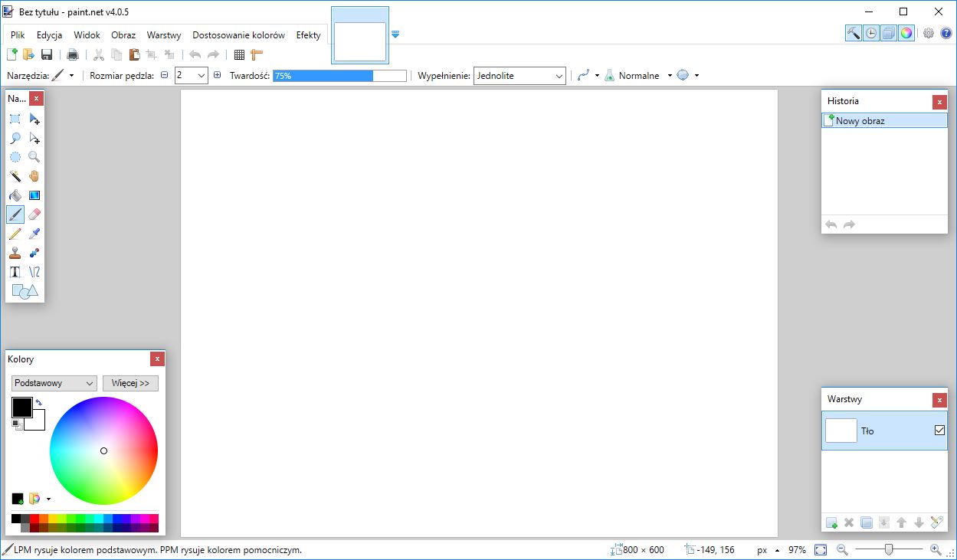Screen dimensions: 957x560
Task: Toggle the Tools window button
Action: pyautogui.click(x=854, y=33)
